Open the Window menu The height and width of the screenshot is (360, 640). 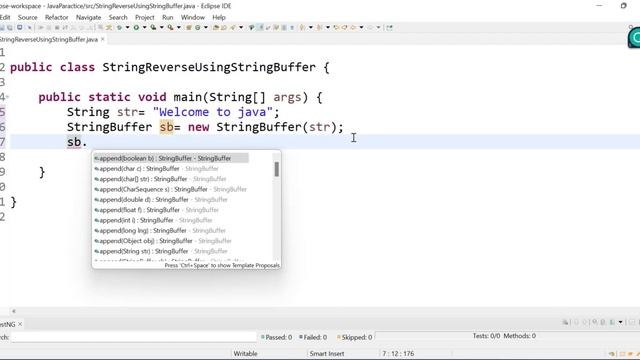[193, 18]
